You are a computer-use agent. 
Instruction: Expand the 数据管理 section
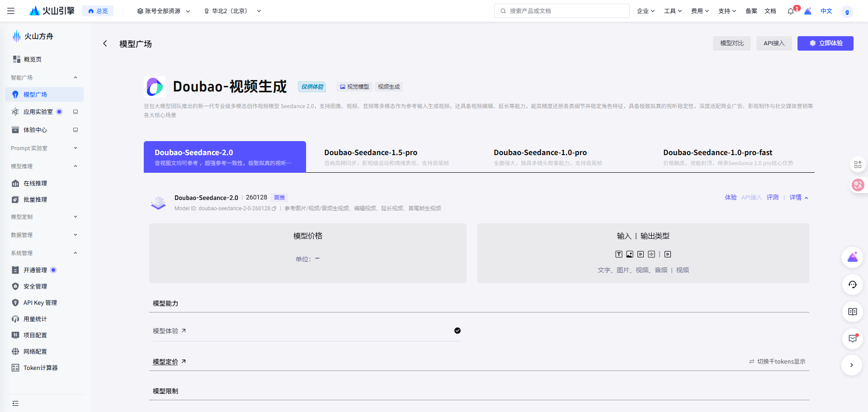[44, 235]
